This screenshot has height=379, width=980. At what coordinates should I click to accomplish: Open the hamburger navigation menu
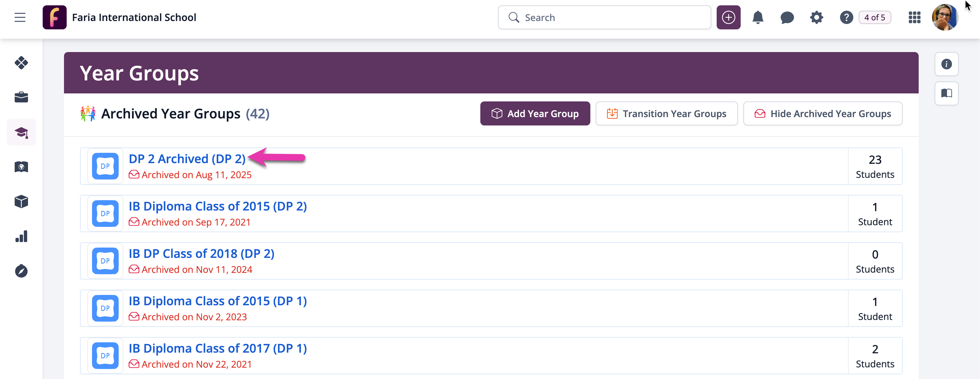tap(20, 18)
